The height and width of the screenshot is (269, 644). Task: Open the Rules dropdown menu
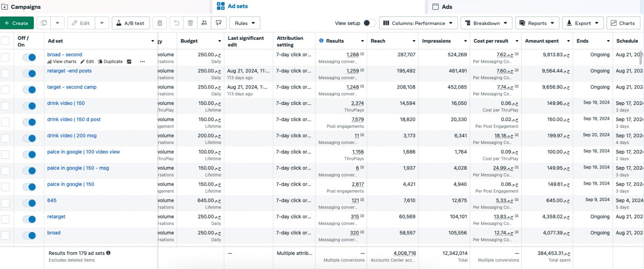tap(245, 23)
